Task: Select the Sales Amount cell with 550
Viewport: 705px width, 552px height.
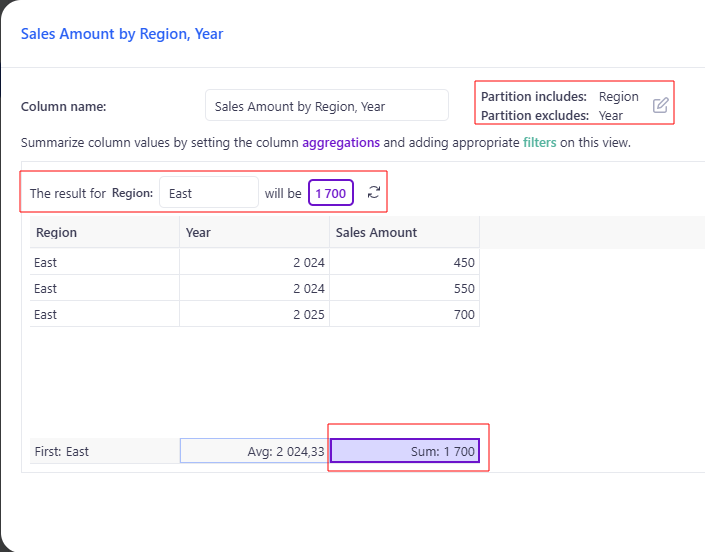Action: pyautogui.click(x=404, y=289)
